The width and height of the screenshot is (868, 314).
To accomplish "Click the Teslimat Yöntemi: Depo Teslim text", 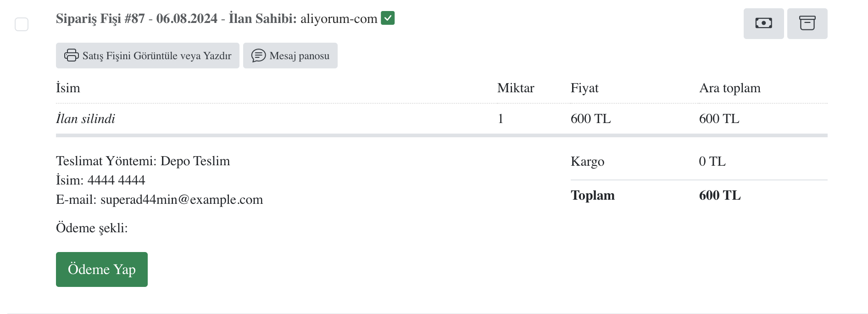I will coord(143,161).
